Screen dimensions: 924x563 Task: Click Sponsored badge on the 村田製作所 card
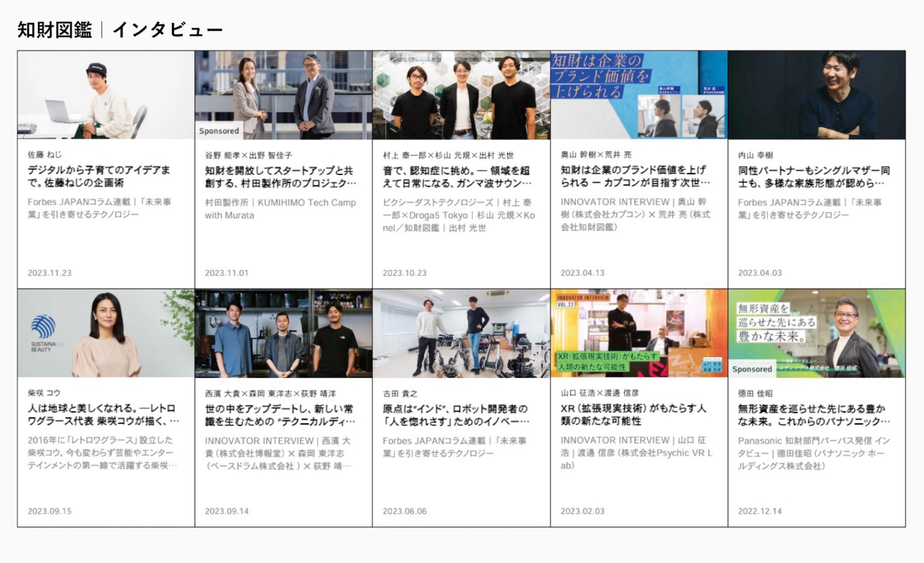click(219, 131)
